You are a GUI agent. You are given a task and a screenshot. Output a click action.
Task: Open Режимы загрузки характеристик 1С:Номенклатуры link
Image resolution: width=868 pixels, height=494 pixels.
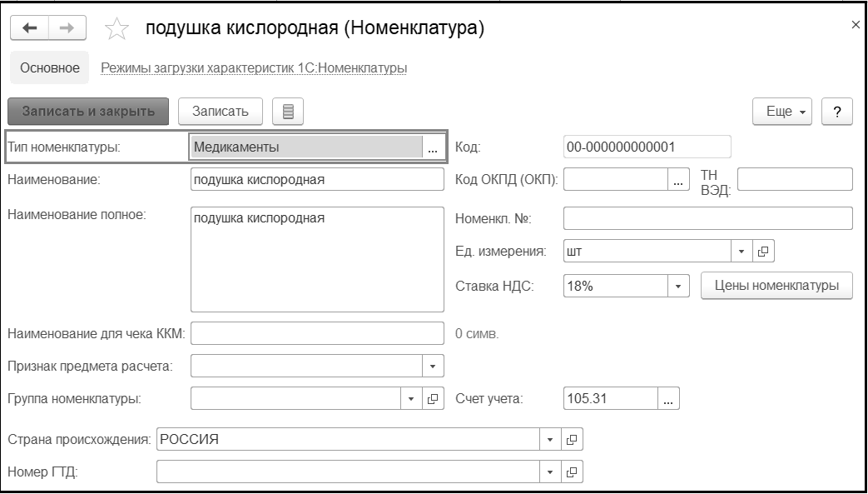pyautogui.click(x=254, y=68)
